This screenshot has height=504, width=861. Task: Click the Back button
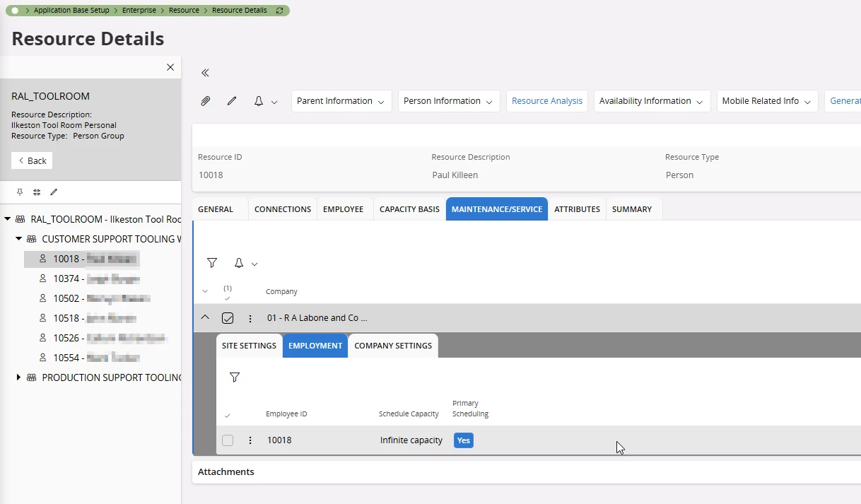point(32,160)
